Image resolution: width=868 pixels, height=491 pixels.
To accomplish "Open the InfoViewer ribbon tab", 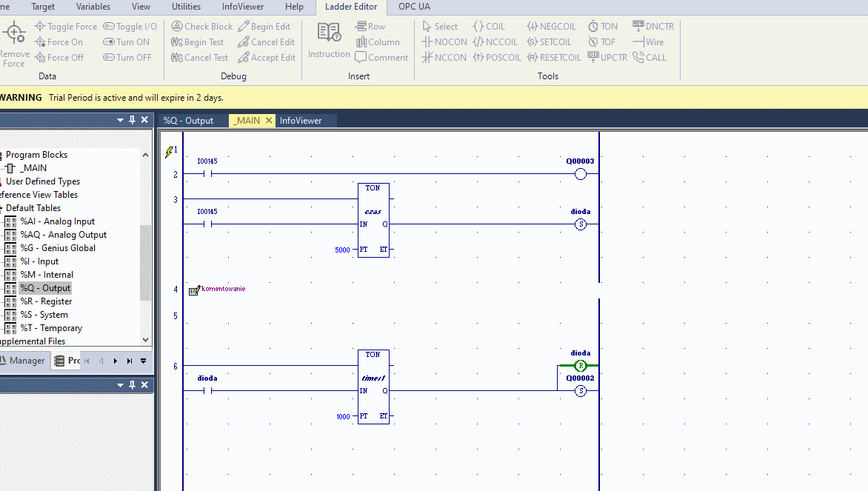I will point(242,7).
